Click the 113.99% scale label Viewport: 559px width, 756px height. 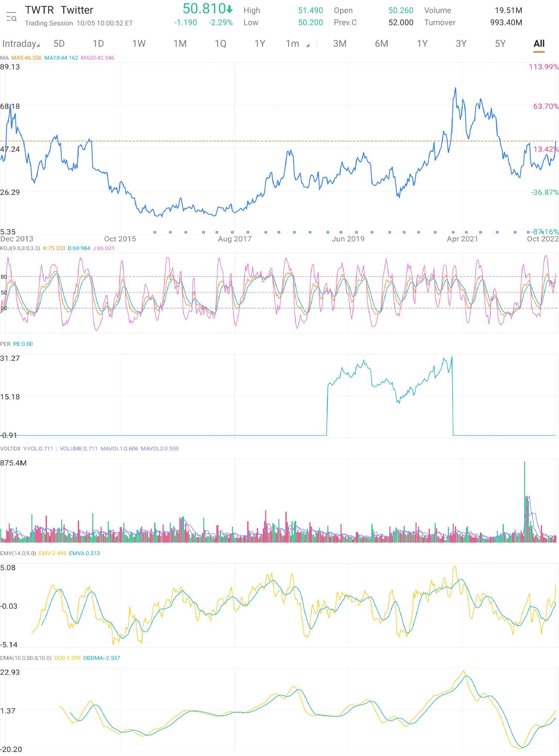543,67
